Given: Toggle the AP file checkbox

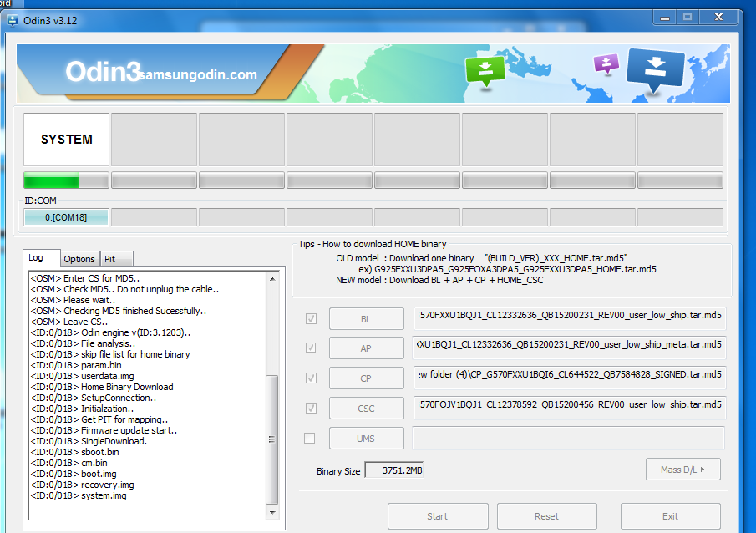Looking at the screenshot, I should tap(311, 348).
